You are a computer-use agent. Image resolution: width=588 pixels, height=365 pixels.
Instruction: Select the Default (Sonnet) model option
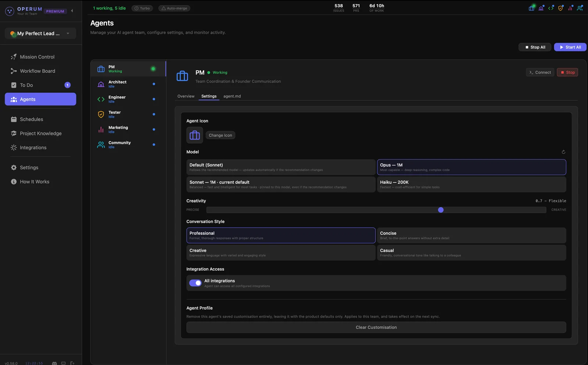[x=281, y=167]
